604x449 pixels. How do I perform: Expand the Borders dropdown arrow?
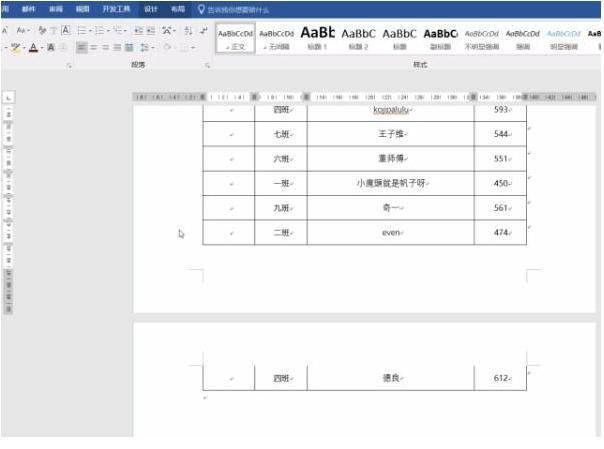pyautogui.click(x=193, y=48)
